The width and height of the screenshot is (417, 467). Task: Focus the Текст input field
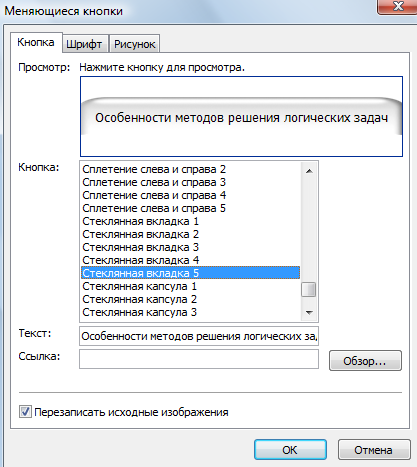click(199, 336)
